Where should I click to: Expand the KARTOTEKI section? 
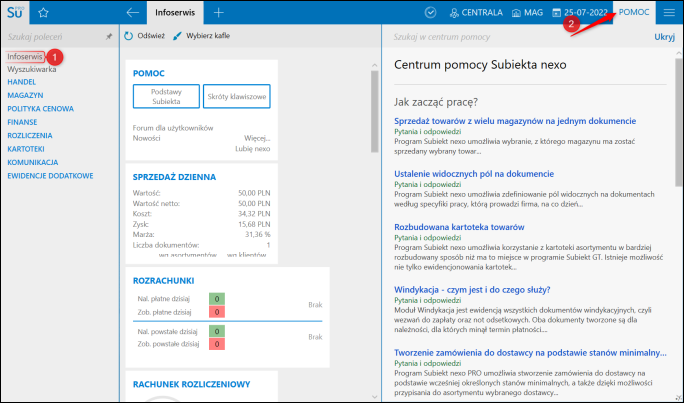coord(26,149)
